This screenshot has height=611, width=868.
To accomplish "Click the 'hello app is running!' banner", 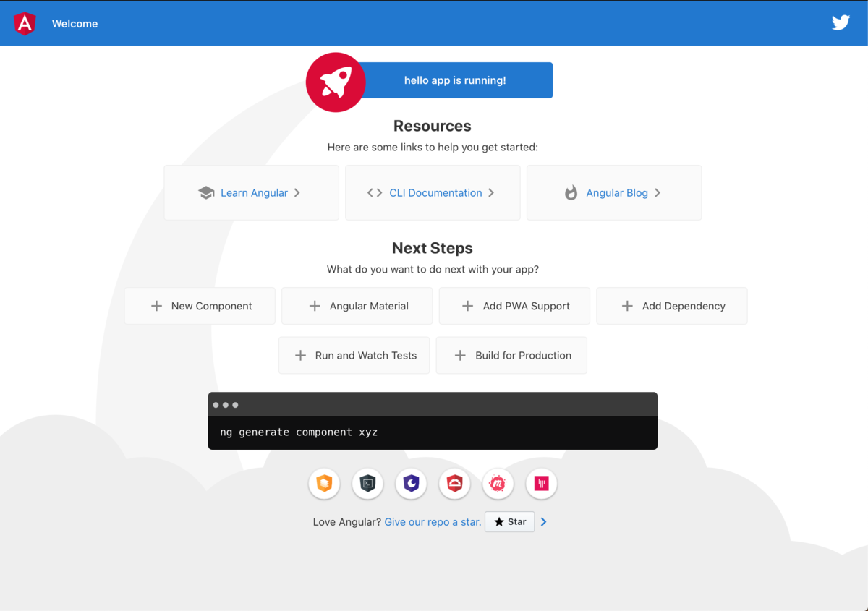I will click(x=455, y=80).
